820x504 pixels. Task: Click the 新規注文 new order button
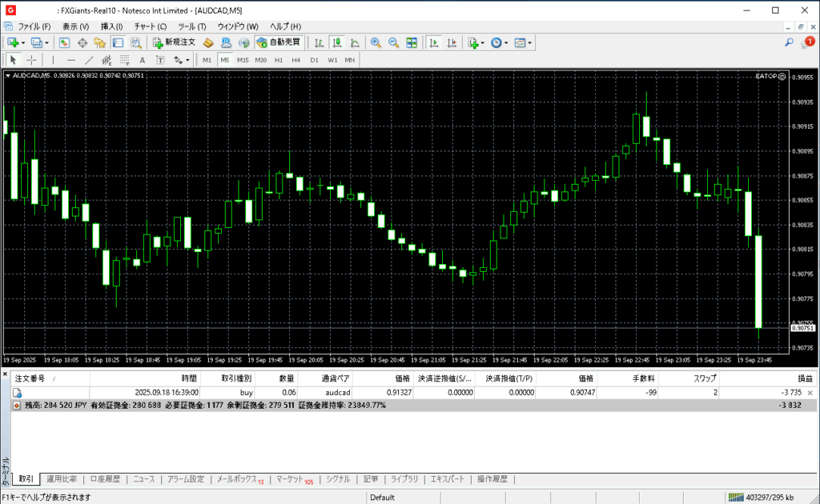click(x=173, y=42)
